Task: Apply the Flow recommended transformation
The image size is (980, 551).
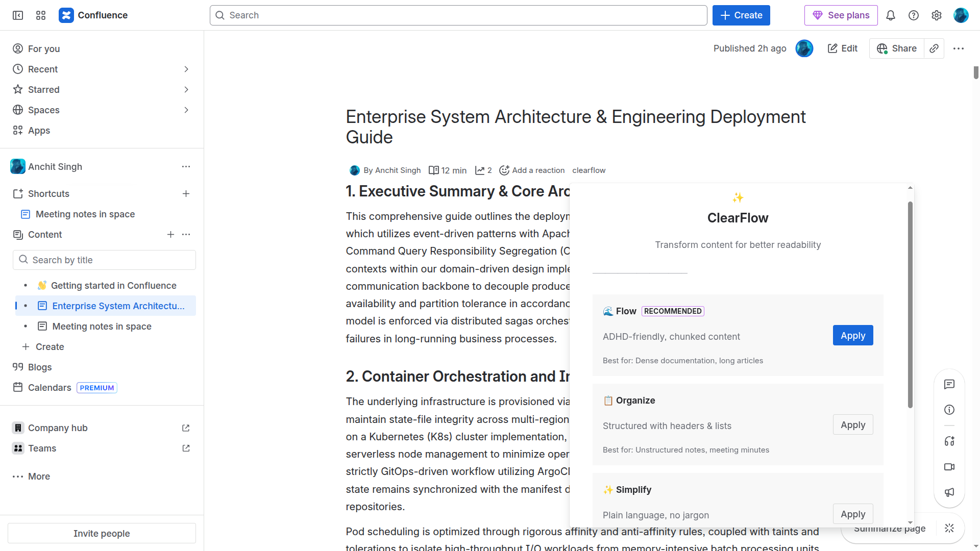Action: 852,335
